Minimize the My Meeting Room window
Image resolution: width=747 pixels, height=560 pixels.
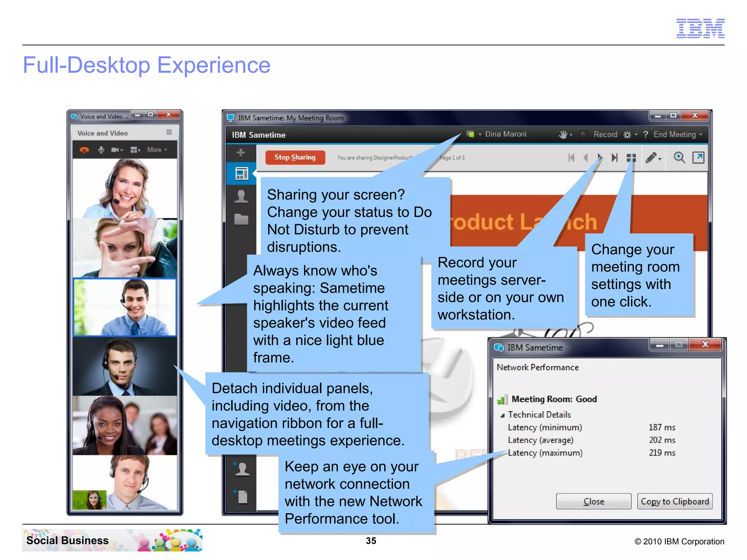click(x=658, y=116)
